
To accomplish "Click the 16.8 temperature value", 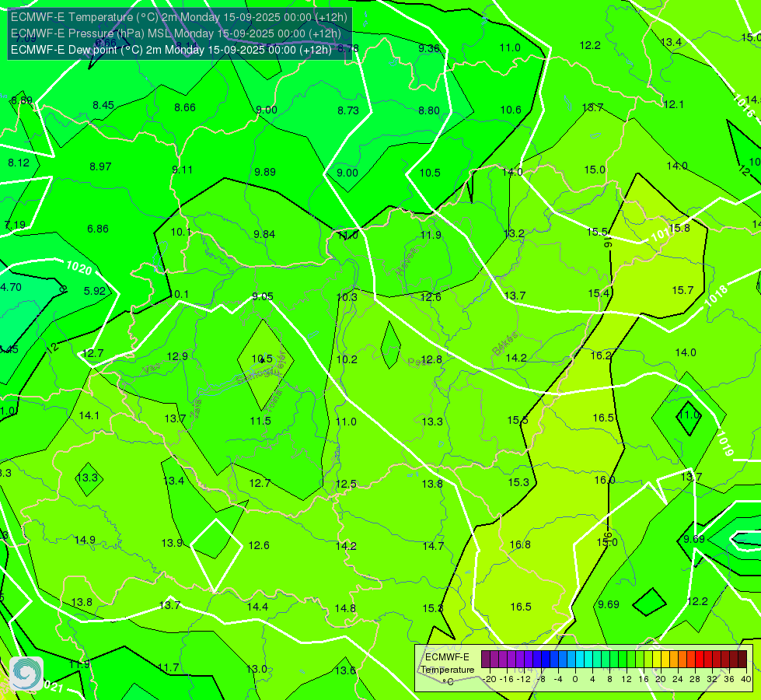I will (520, 544).
